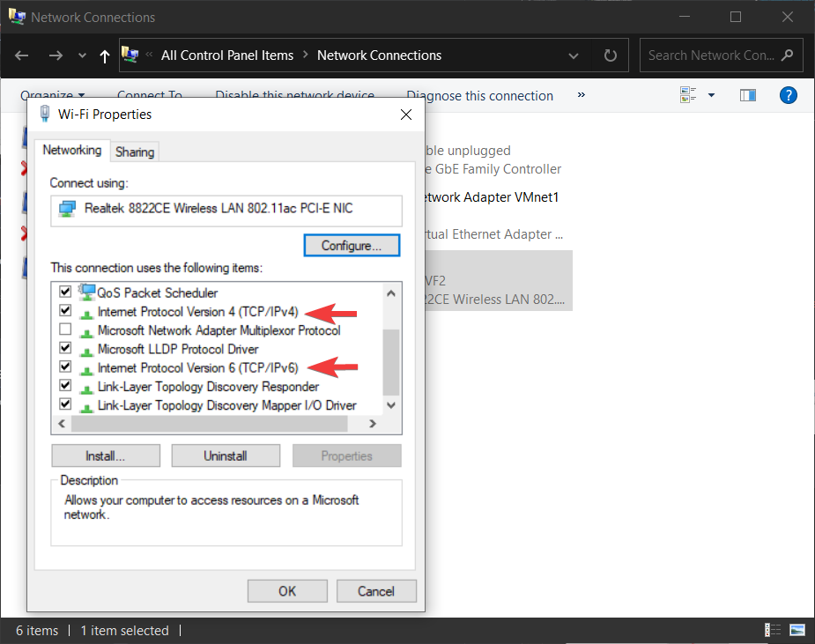Close the Wi-Fi Properties dialog
The image size is (815, 644).
pos(406,115)
